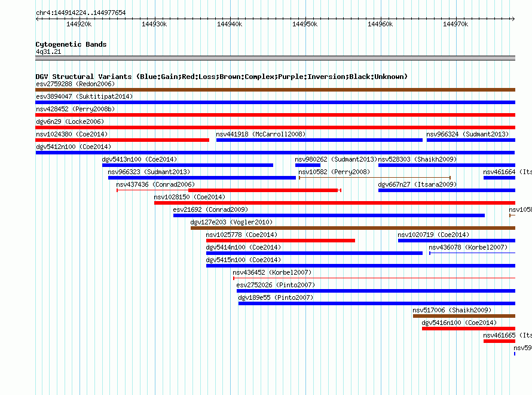
Task: Click dgv5412n100 (Coe2014) label
Action: click(74, 147)
